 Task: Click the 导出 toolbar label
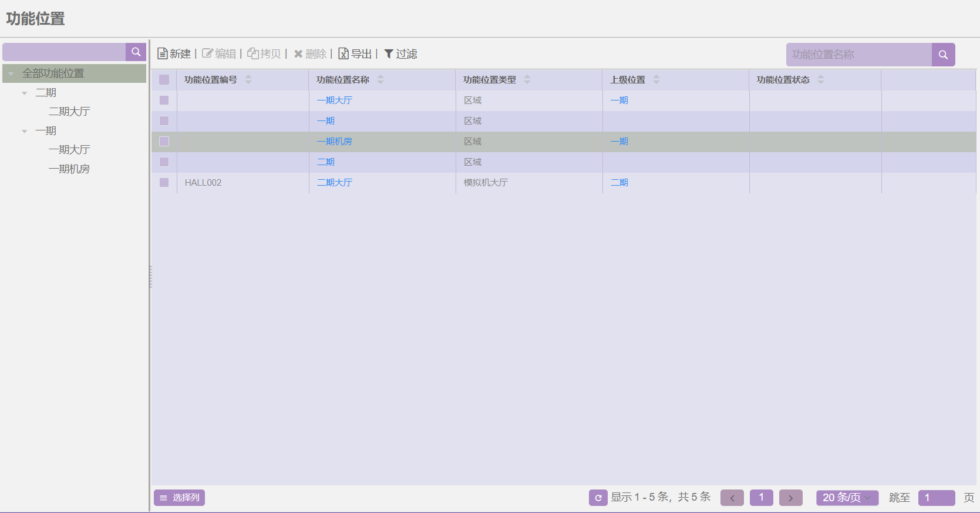362,54
